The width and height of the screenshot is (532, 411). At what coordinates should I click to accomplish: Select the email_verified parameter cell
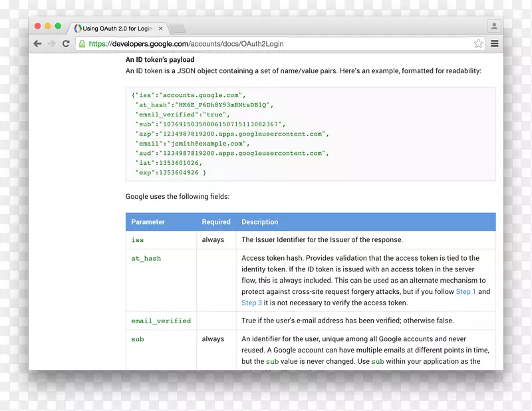[160, 320]
